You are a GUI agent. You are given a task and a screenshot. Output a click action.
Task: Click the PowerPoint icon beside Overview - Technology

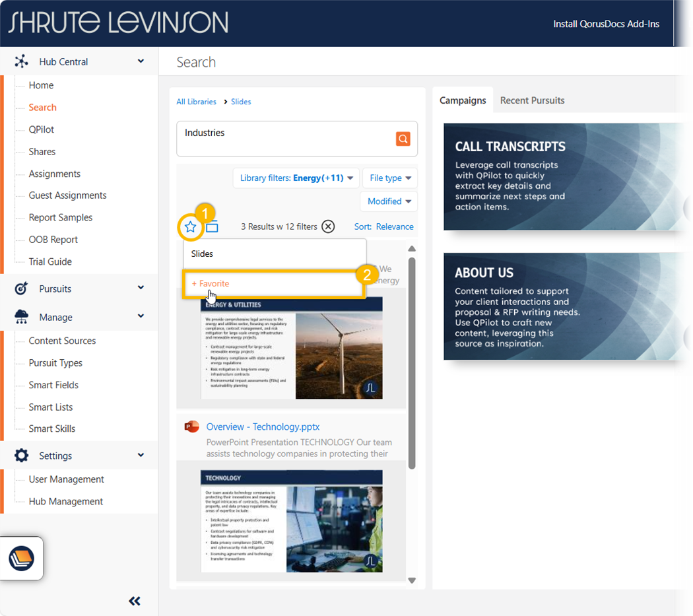[x=192, y=427]
